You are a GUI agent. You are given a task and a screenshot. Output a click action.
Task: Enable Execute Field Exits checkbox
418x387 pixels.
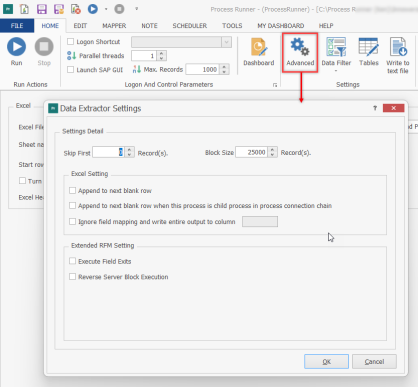[72, 261]
